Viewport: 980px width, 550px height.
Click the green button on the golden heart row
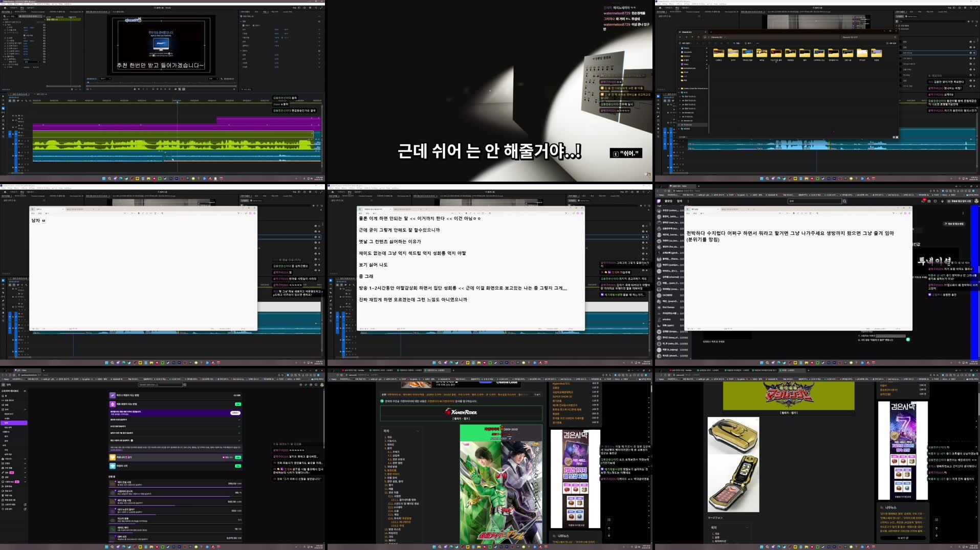(238, 457)
